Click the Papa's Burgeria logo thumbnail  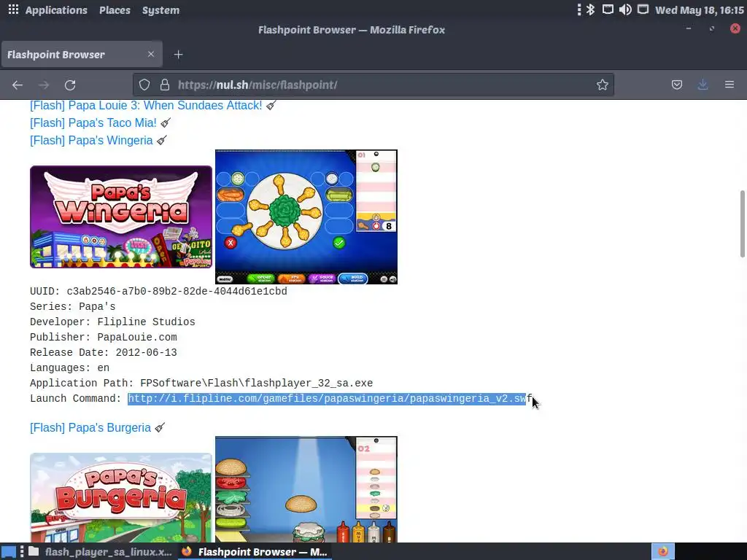click(x=121, y=497)
